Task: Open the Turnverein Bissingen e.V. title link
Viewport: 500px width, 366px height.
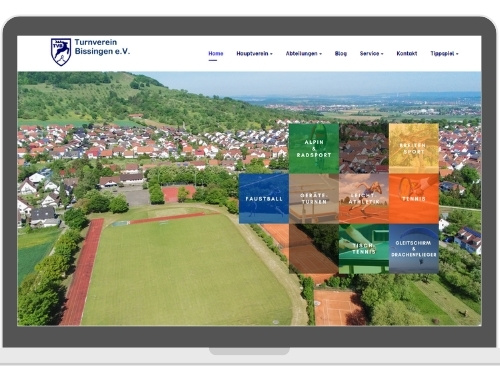Action: point(102,47)
